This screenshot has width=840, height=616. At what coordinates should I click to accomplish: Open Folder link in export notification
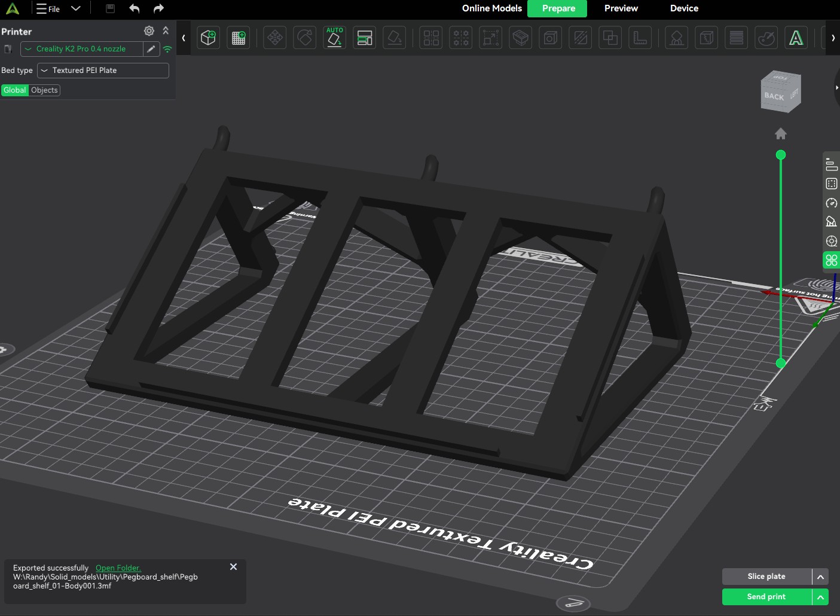point(118,568)
